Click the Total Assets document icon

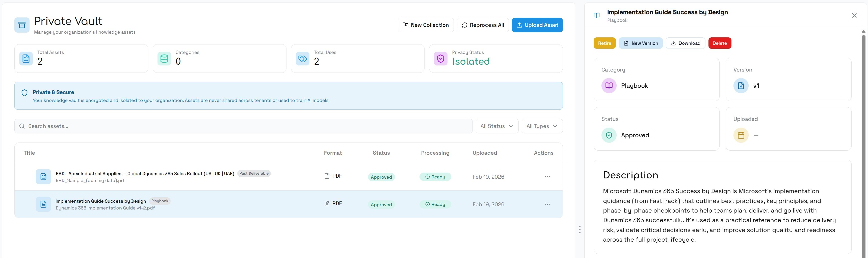pos(26,59)
